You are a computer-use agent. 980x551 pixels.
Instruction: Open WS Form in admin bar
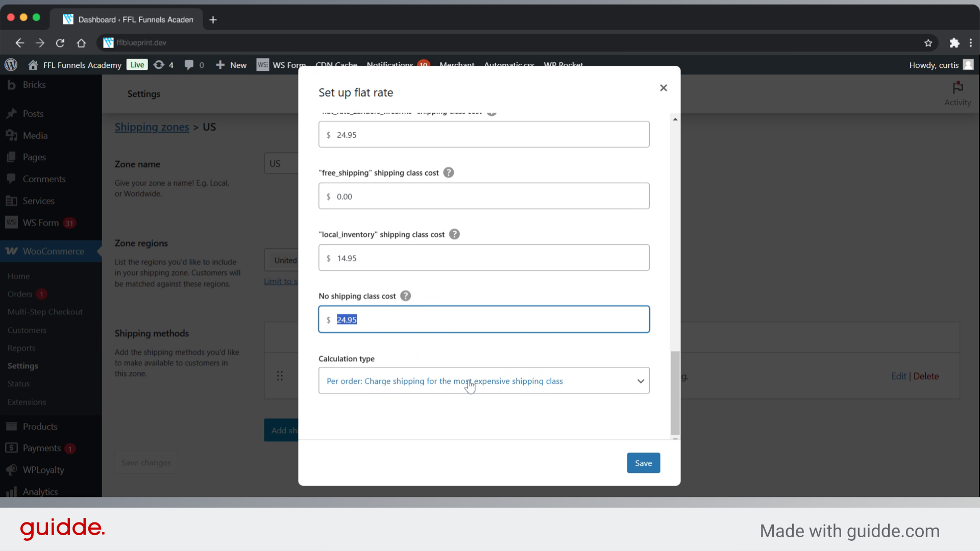(x=281, y=65)
